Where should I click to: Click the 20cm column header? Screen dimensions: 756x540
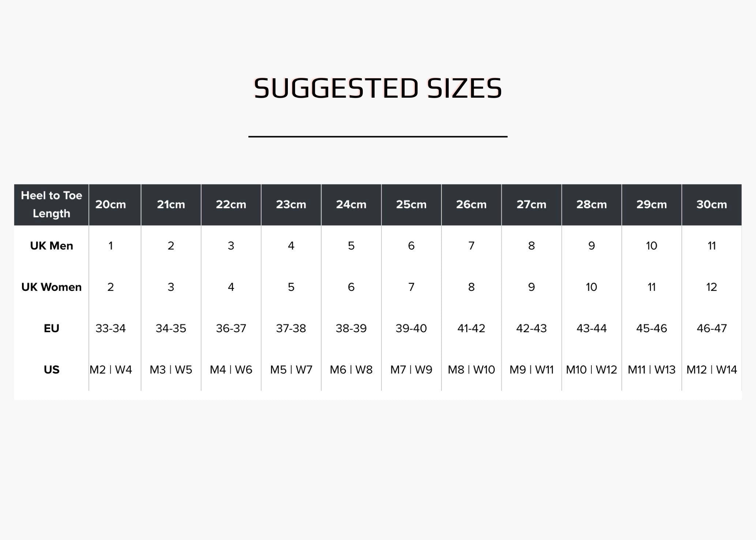(x=110, y=205)
